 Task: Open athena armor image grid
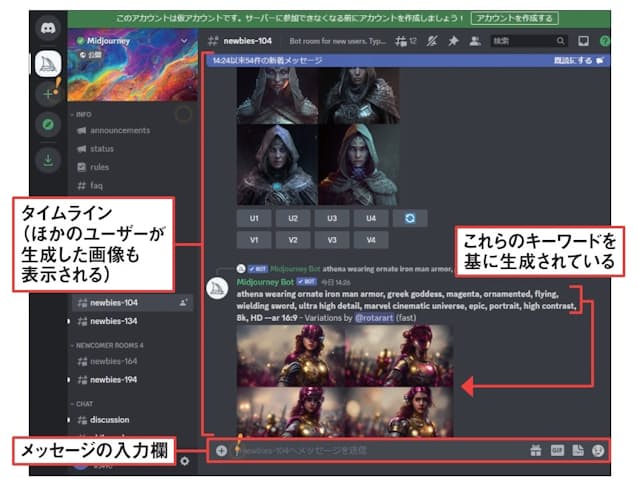coord(345,381)
